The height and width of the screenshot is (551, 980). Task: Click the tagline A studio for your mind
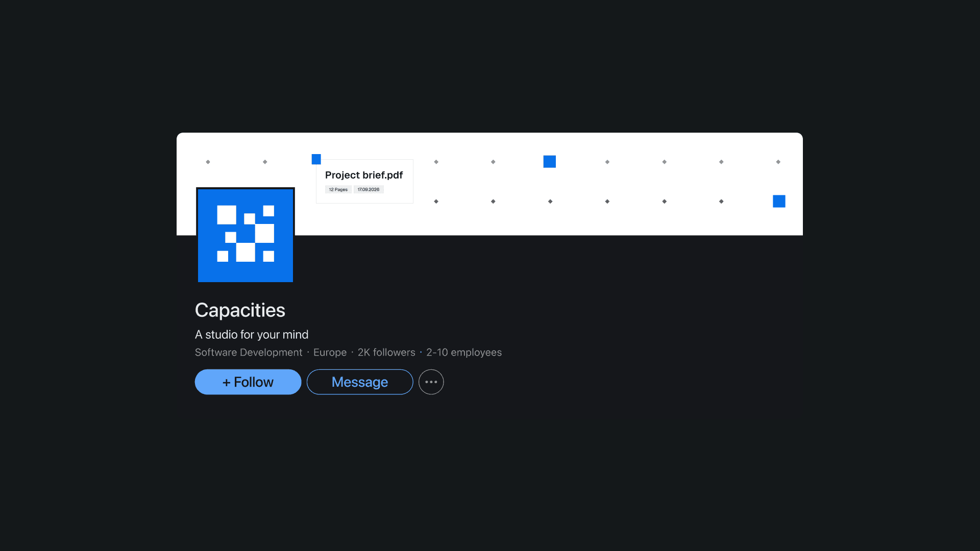(x=251, y=335)
